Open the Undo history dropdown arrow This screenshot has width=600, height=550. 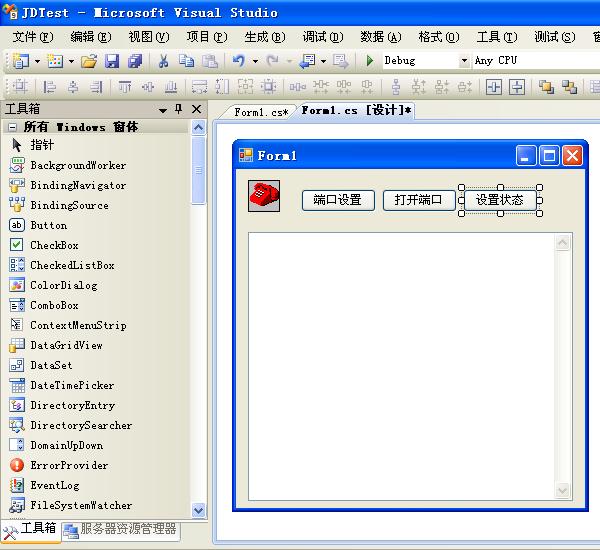tap(255, 61)
